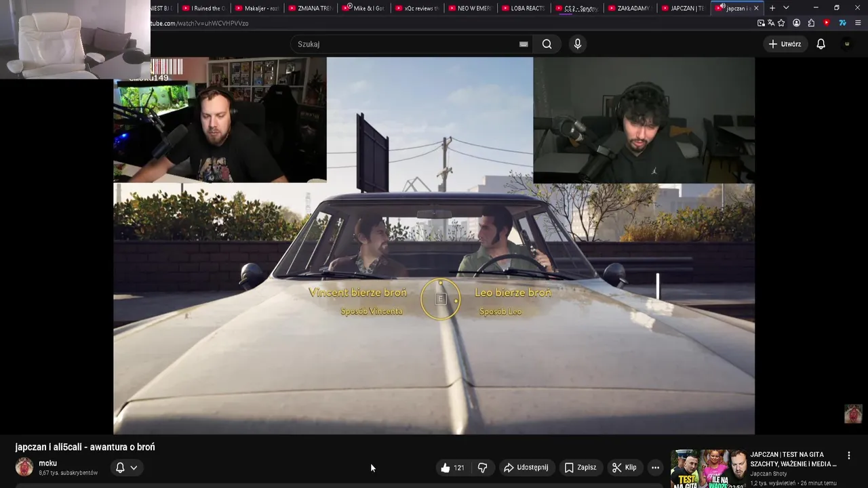Screen dimensions: 868x488
Task: Click the '8,67 tys. subskrybentów' text
Action: pyautogui.click(x=68, y=473)
